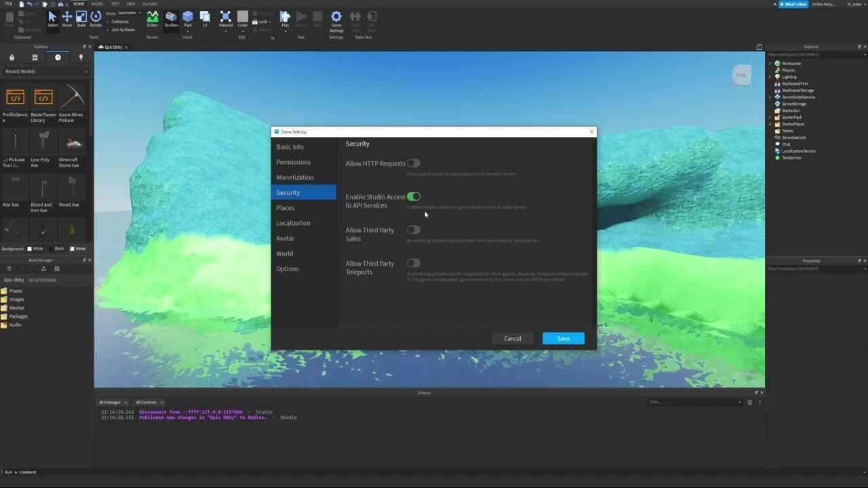The width and height of the screenshot is (868, 488).
Task: Open Basic Info settings page
Action: coord(304,147)
